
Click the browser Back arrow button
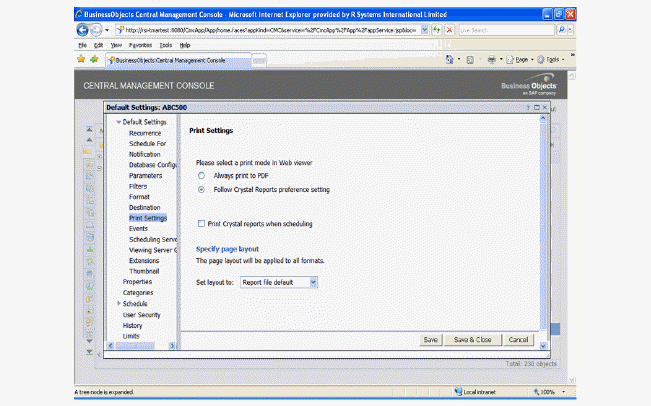(82, 30)
